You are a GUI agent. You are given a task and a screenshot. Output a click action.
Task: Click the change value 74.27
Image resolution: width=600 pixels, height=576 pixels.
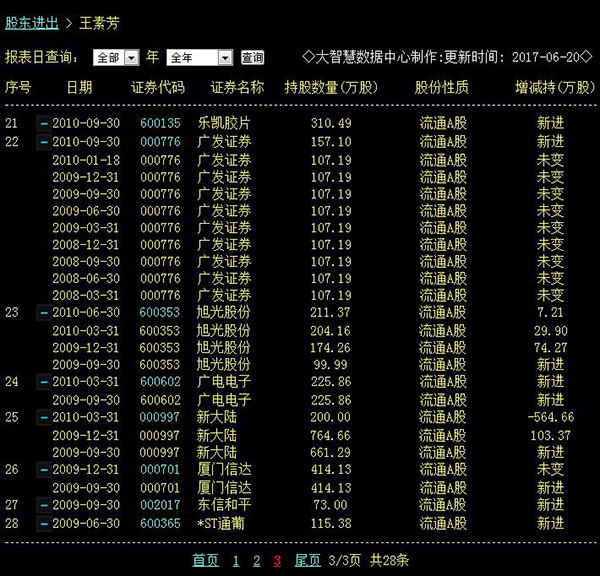pyautogui.click(x=551, y=348)
